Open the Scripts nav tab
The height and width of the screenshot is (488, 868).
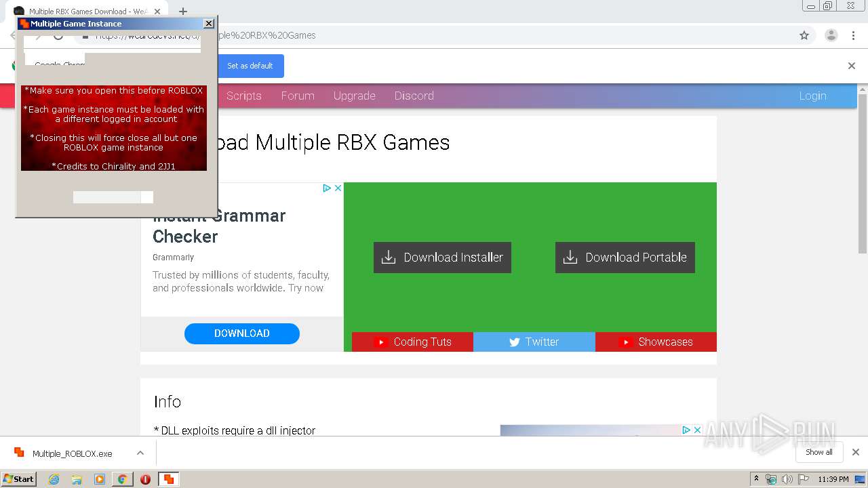tap(244, 96)
